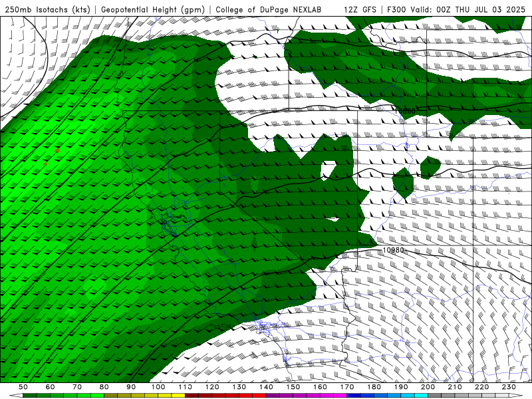Click the lightest gray swatch ending the color bar
Image resolution: width=532 pixels, height=399 pixels.
pos(502,396)
